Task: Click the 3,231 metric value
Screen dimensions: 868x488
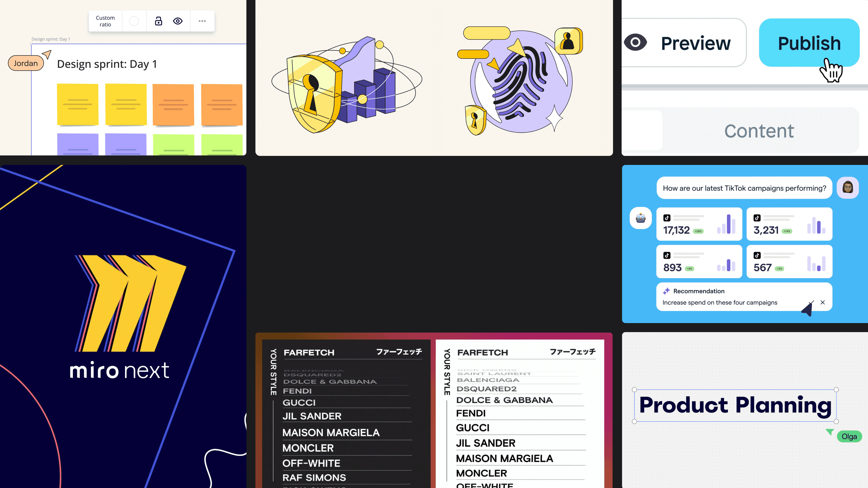Action: point(766,230)
